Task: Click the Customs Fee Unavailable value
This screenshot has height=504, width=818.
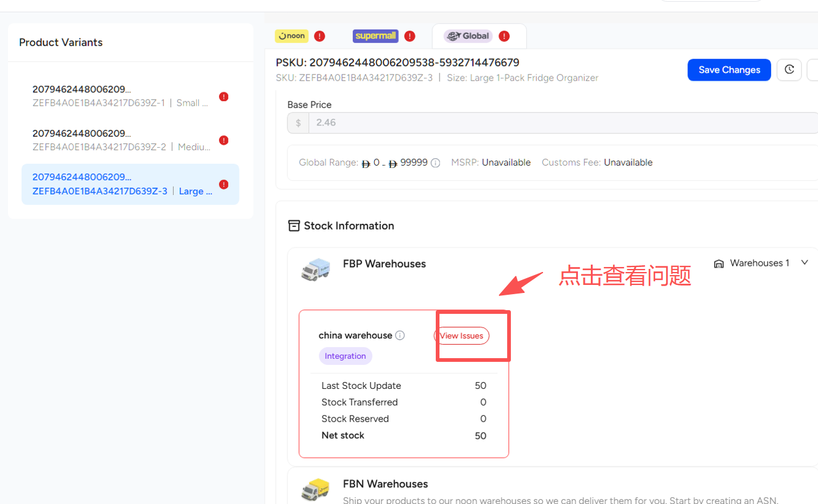Action: (x=628, y=162)
